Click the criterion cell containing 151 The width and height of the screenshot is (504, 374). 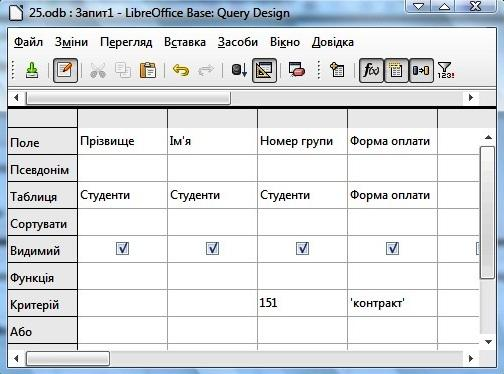[x=302, y=303]
